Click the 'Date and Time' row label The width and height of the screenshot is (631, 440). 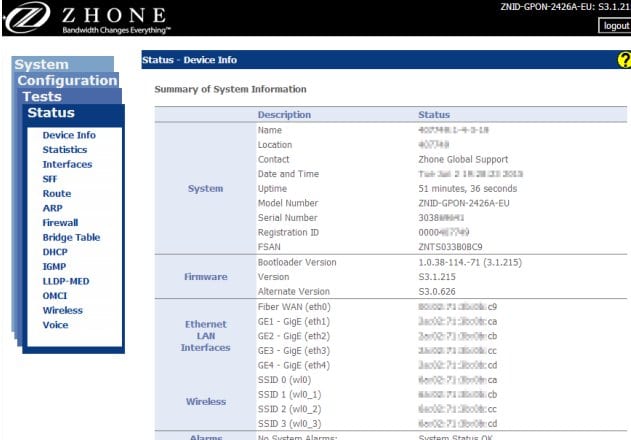[x=288, y=174]
